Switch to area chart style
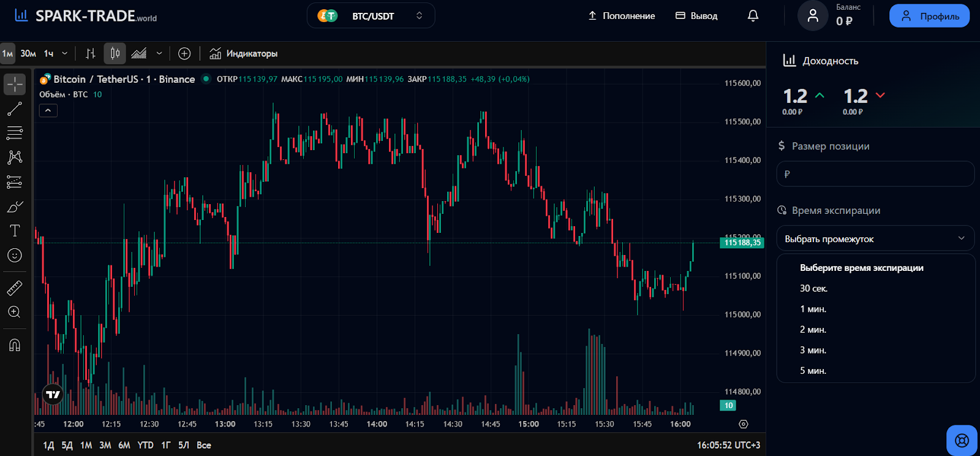Screen dimensions: 980x456 (x=139, y=54)
